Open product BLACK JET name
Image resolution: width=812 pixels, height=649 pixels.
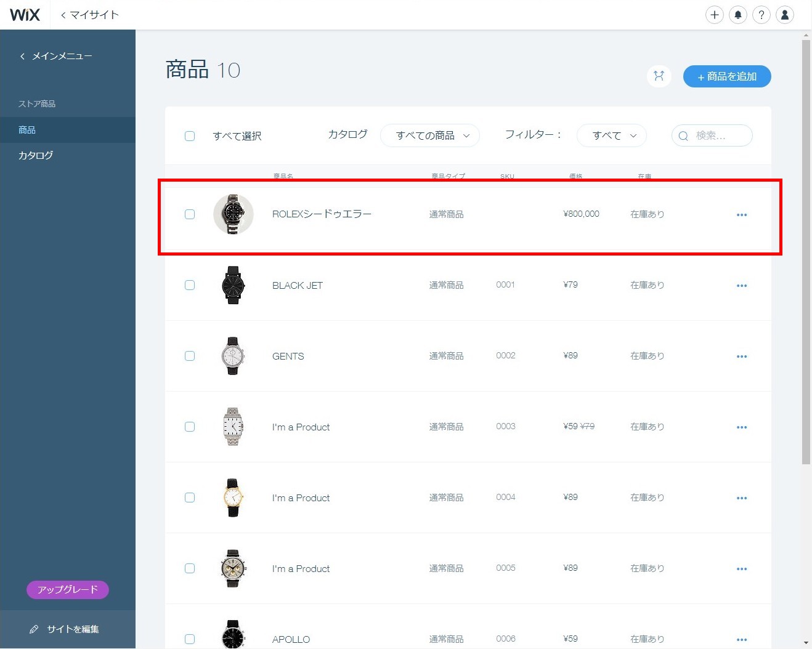coord(298,285)
